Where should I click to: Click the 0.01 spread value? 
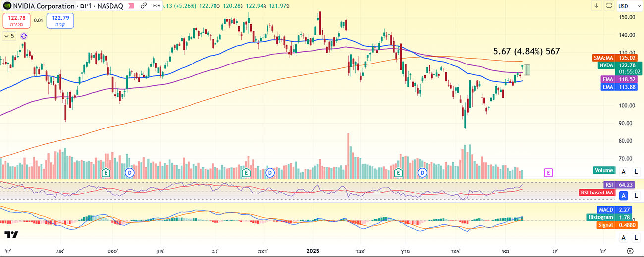pos(38,21)
